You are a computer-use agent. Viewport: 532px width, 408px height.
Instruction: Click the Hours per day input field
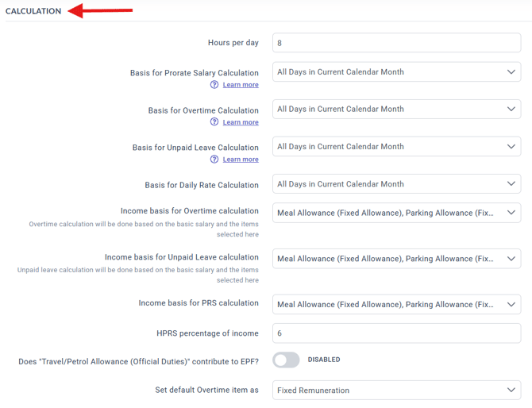[396, 43]
